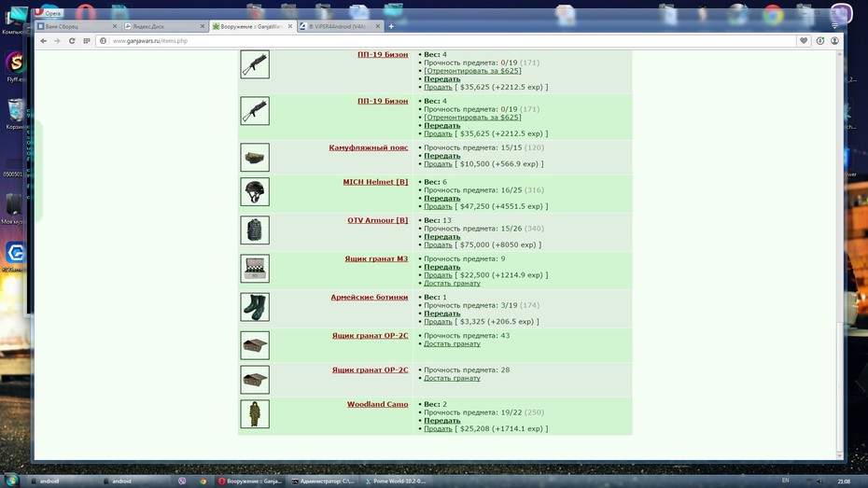Open the Армейские ботинки item image
Image resolution: width=868 pixels, height=488 pixels.
tap(255, 307)
